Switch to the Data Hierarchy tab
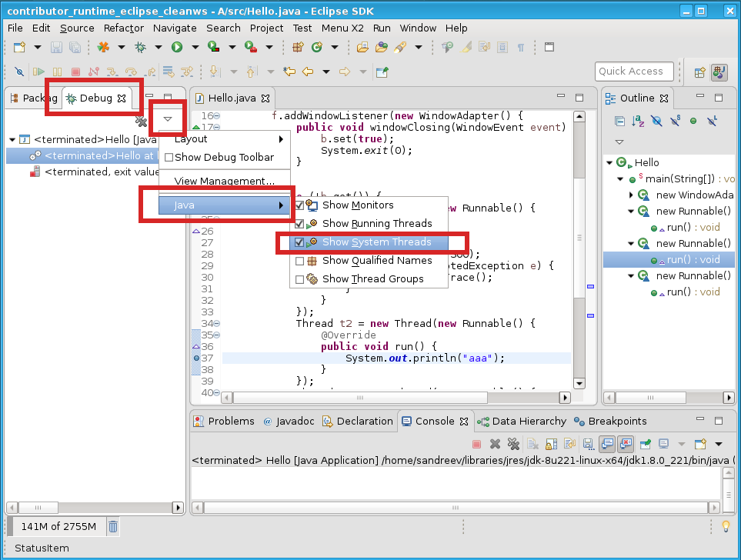The image size is (741, 560). [x=522, y=421]
